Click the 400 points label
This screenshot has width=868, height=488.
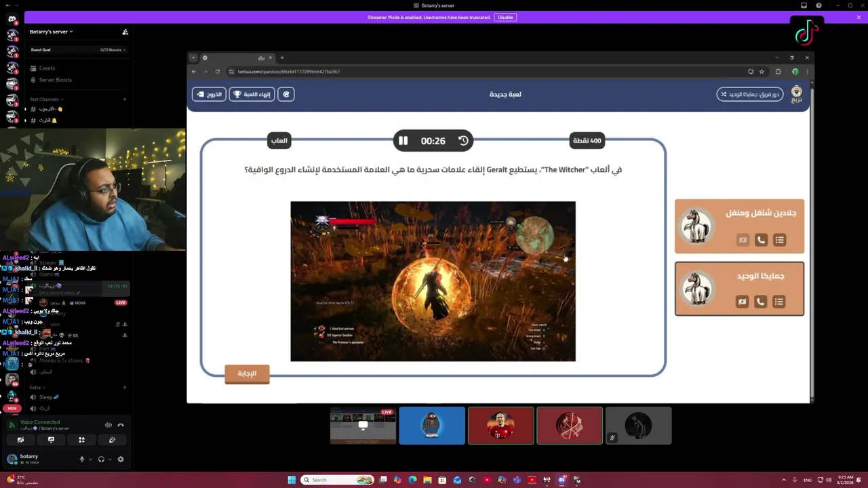point(587,141)
